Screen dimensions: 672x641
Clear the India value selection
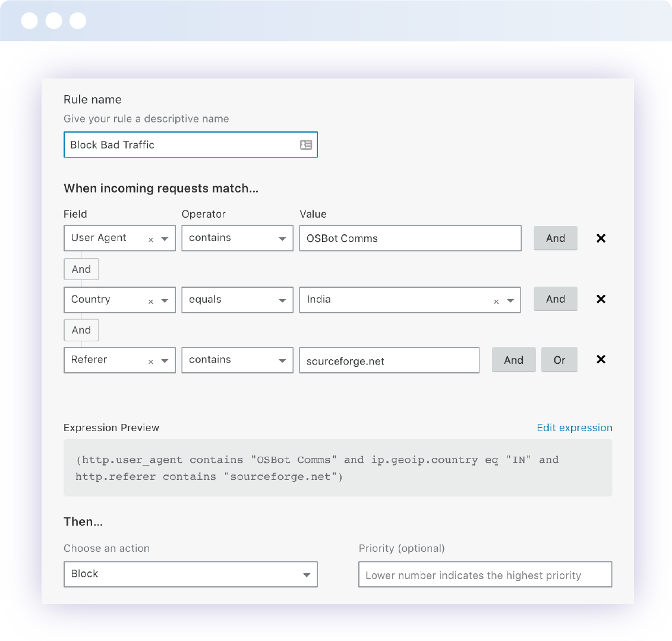pos(496,301)
